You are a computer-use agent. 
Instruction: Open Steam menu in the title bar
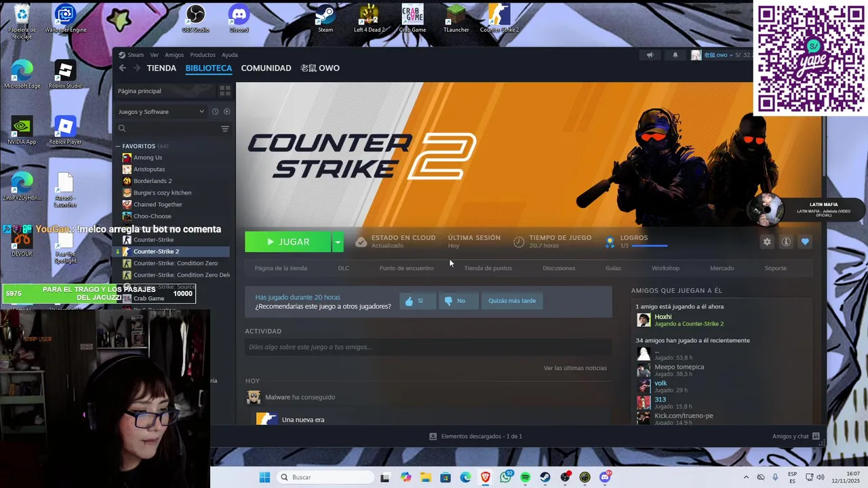click(x=132, y=55)
